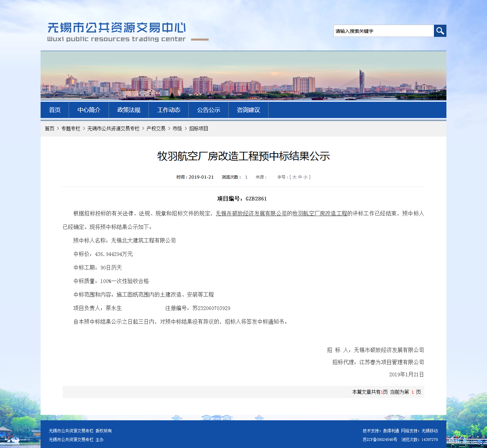Set font size to 大 (large)
487x448 pixels.
pyautogui.click(x=294, y=177)
